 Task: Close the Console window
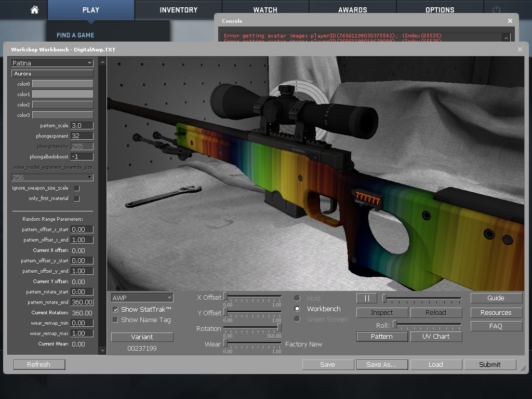(x=510, y=21)
